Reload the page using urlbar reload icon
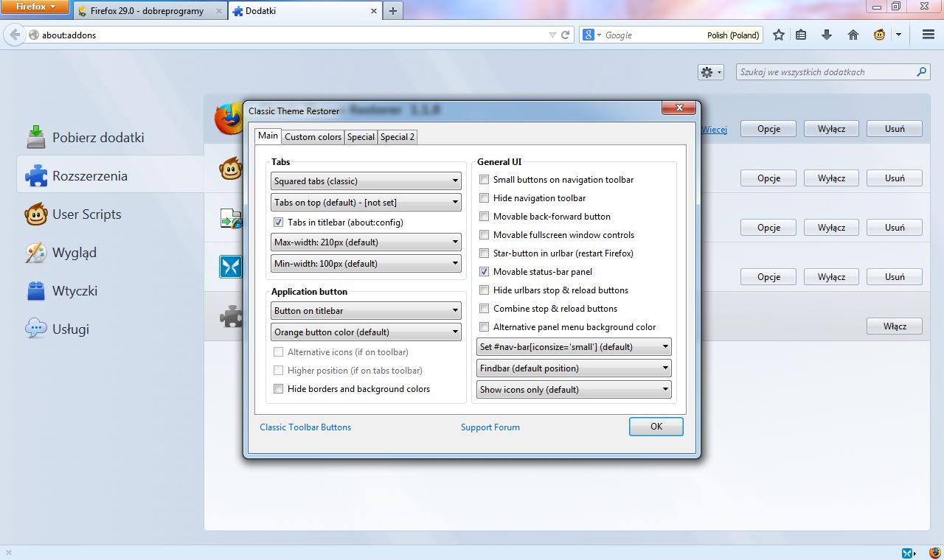 coord(566,35)
